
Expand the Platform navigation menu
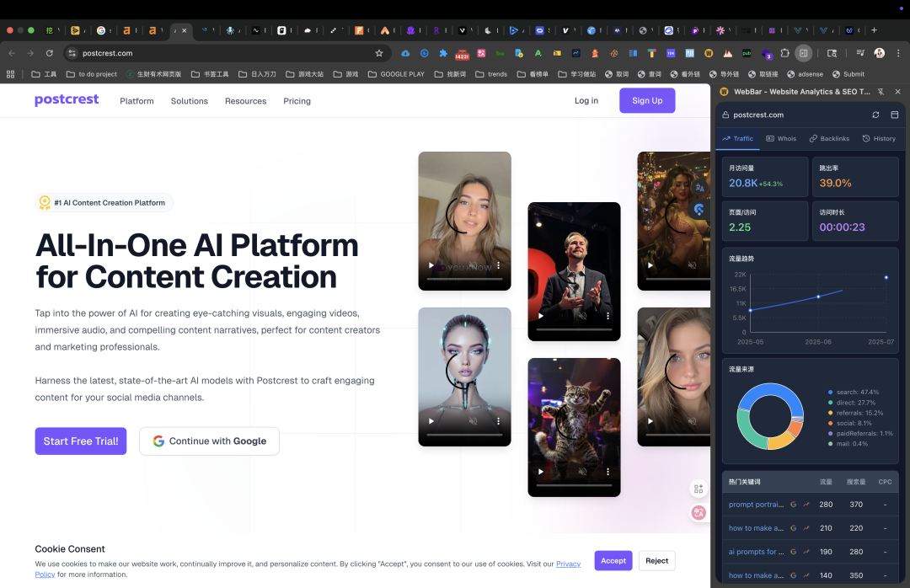pyautogui.click(x=137, y=101)
